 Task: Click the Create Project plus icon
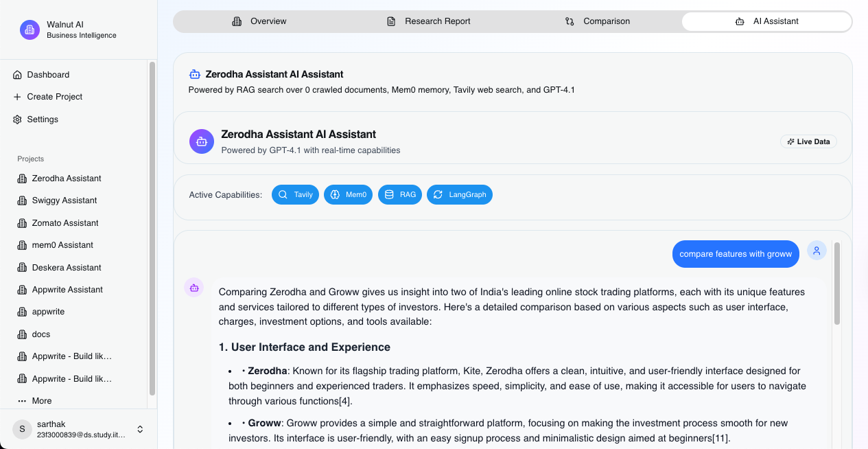tap(18, 97)
